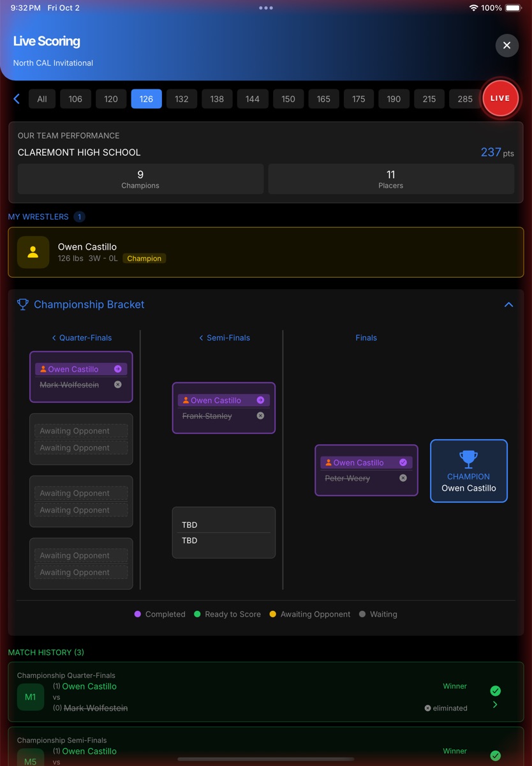Tap the Waiting gray legend dot
The width and height of the screenshot is (532, 766).
click(362, 614)
